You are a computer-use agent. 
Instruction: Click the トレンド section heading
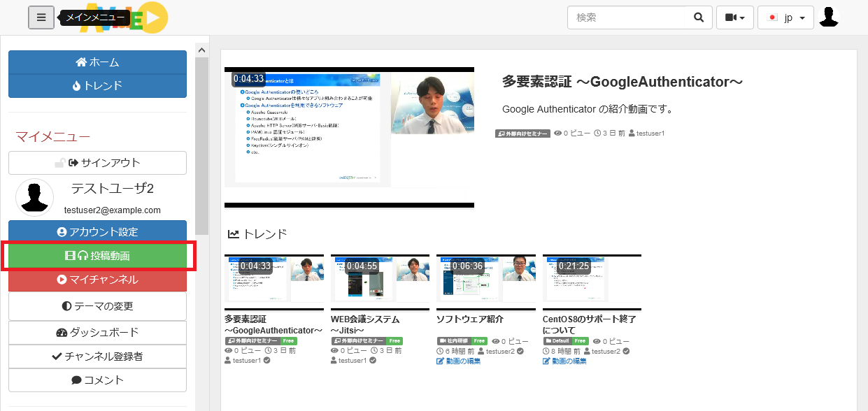point(257,234)
